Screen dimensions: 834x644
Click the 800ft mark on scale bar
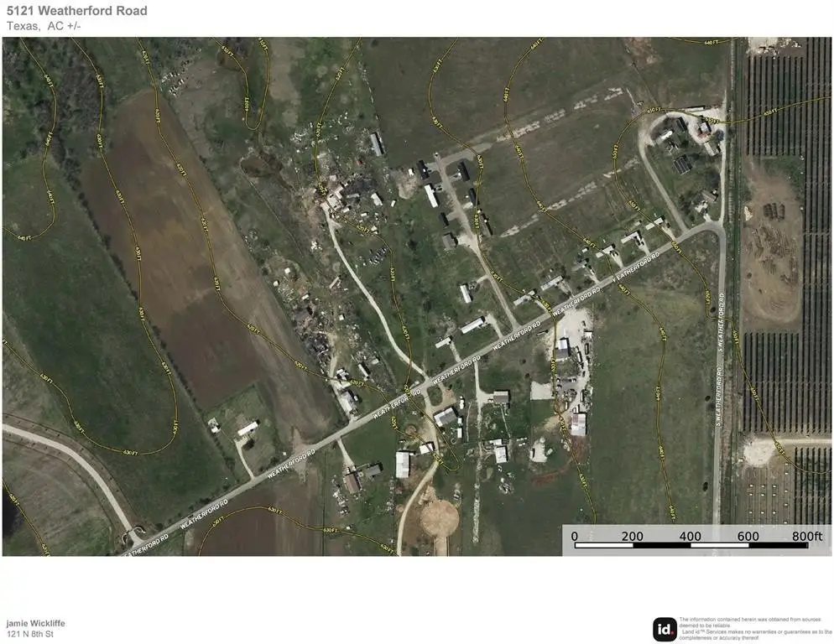tap(807, 537)
